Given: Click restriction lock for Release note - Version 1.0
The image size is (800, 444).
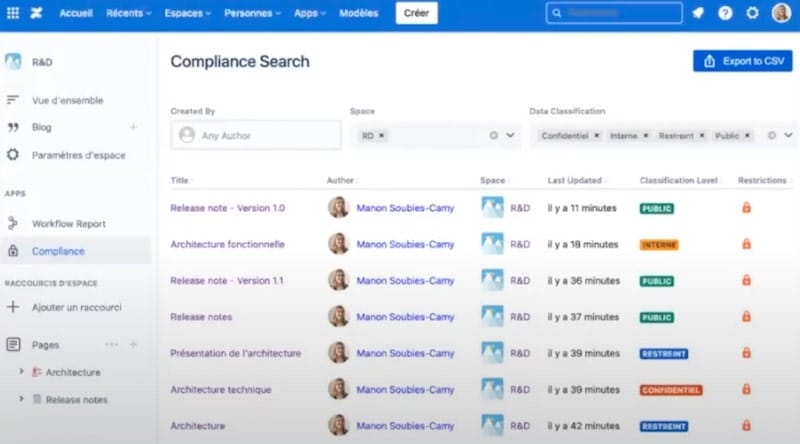Looking at the screenshot, I should tap(746, 207).
